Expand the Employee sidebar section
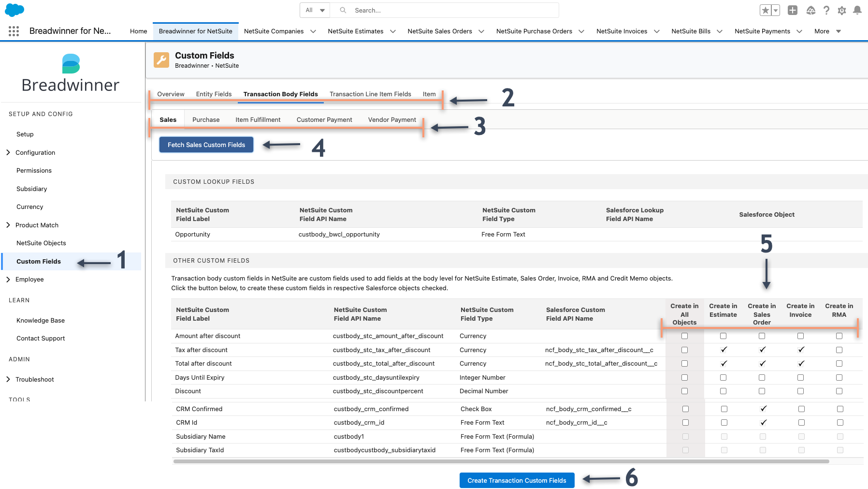Screen dimensions: 868x489 point(8,279)
